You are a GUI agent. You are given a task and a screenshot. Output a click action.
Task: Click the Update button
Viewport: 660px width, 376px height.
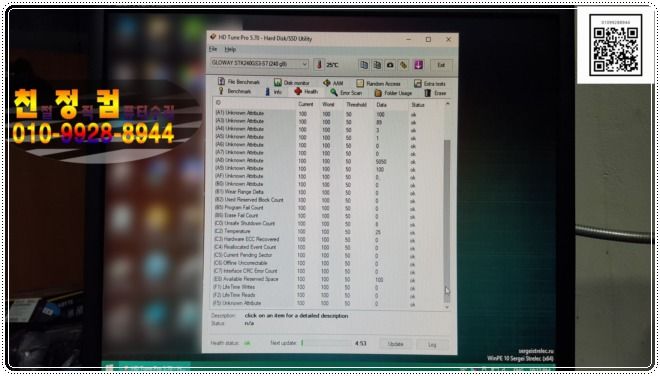point(395,344)
